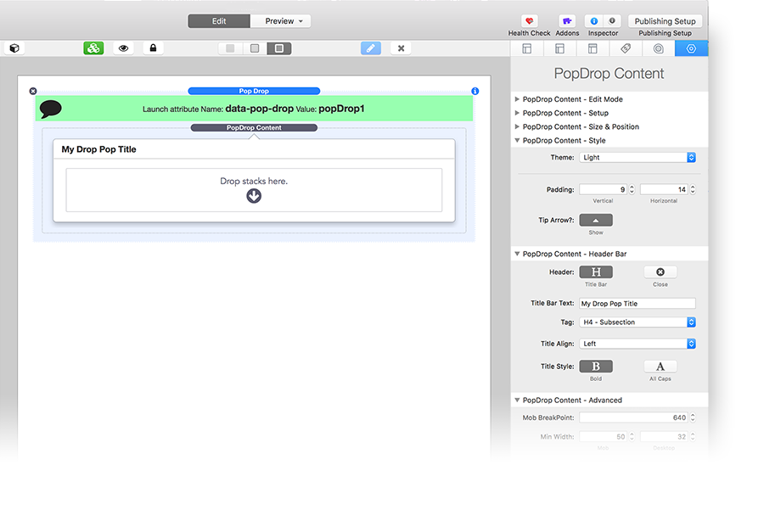Toggle All Caps title style
Viewport: 764px width, 532px height.
(x=660, y=367)
